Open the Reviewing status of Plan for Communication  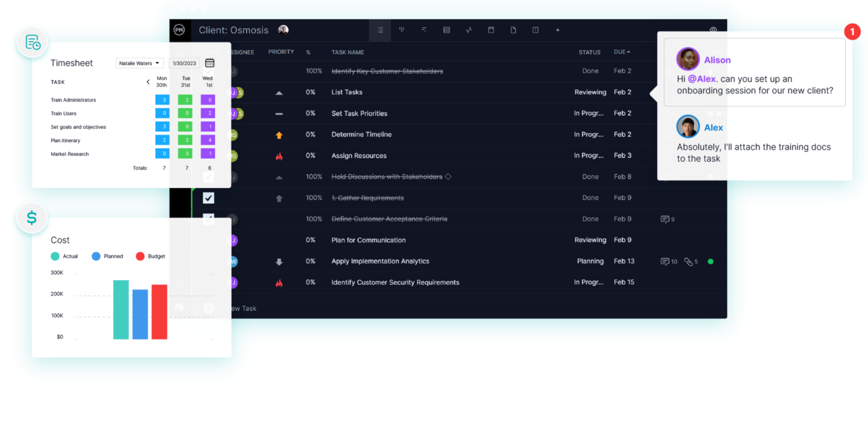click(x=590, y=240)
